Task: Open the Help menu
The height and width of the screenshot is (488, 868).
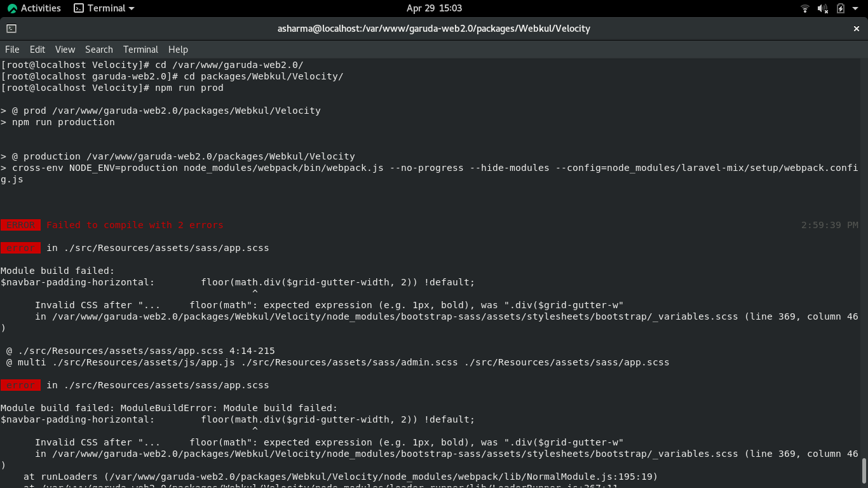Action: [x=178, y=50]
